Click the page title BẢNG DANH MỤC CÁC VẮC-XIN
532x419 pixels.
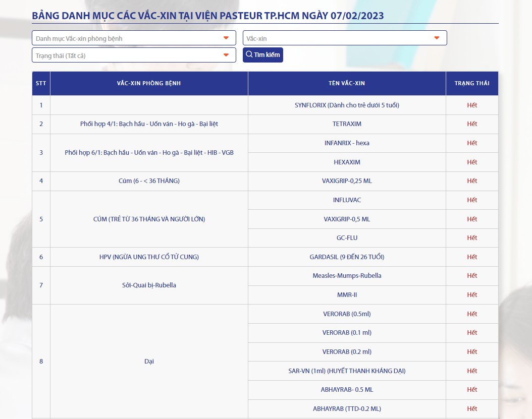(208, 16)
